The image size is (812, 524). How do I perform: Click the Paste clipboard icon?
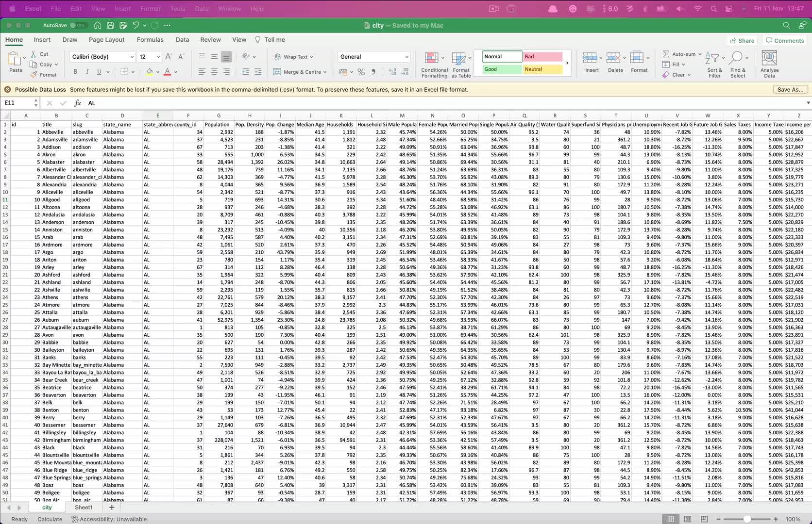[x=15, y=59]
